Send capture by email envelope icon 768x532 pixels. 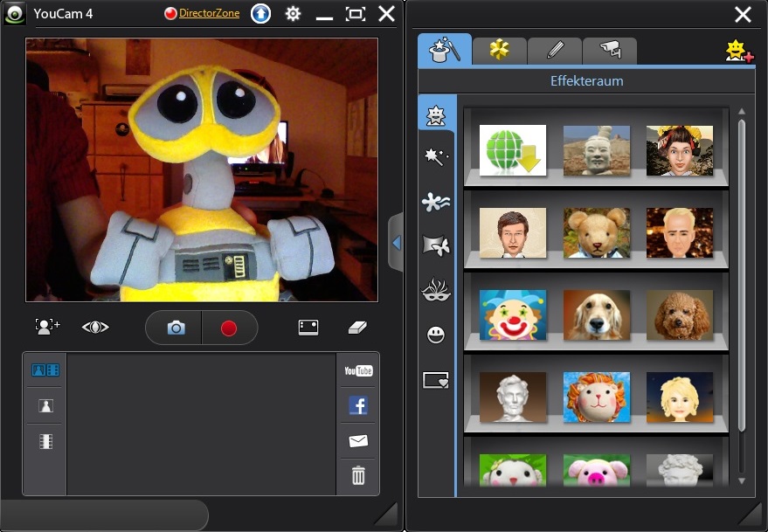358,441
